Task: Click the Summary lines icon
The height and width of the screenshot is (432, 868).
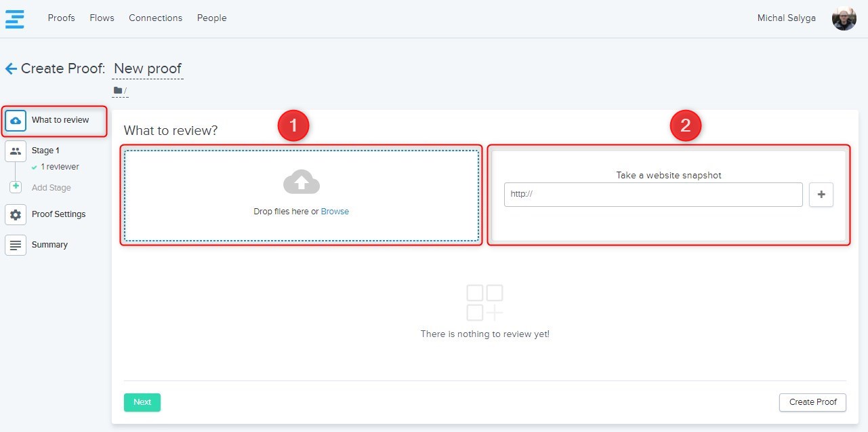Action: tap(16, 245)
